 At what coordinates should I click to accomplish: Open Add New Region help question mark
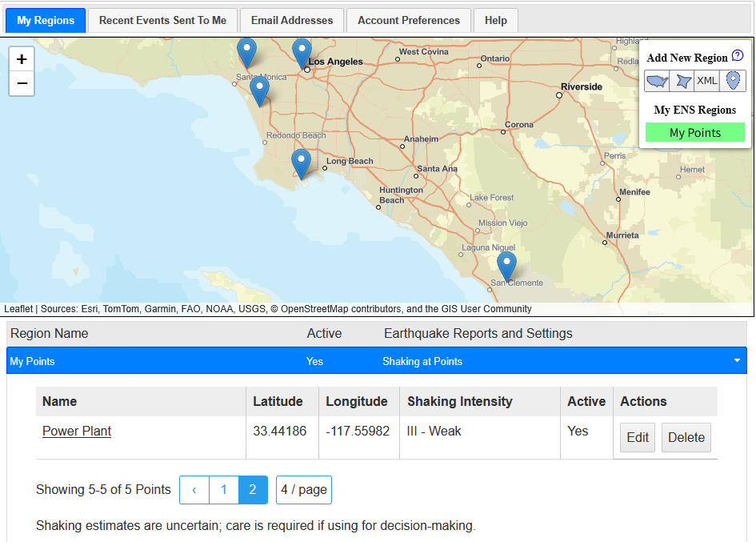(x=737, y=56)
